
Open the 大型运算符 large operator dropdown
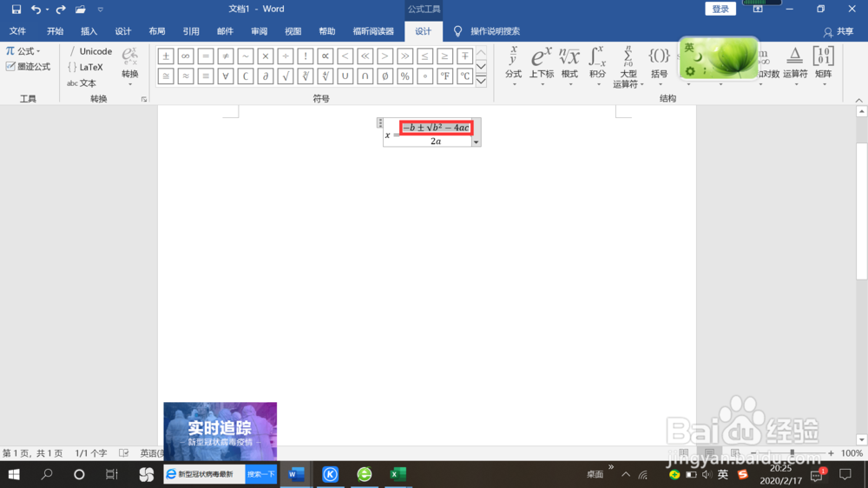click(628, 68)
